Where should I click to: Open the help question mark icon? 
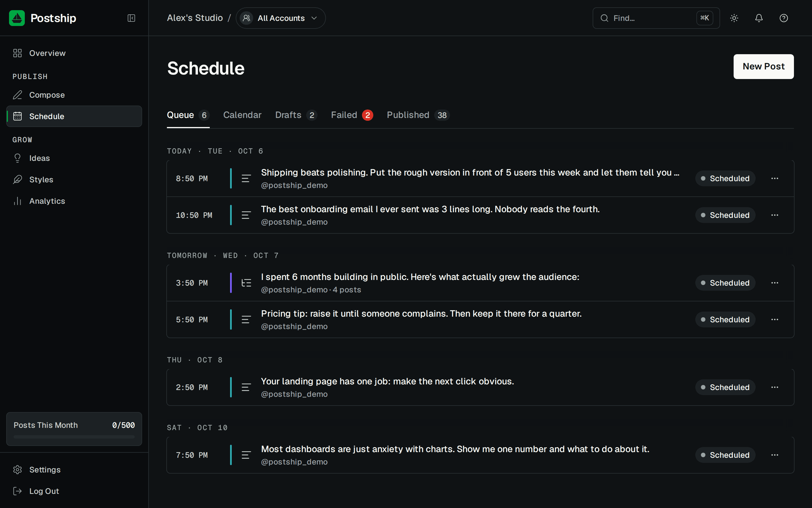point(784,18)
